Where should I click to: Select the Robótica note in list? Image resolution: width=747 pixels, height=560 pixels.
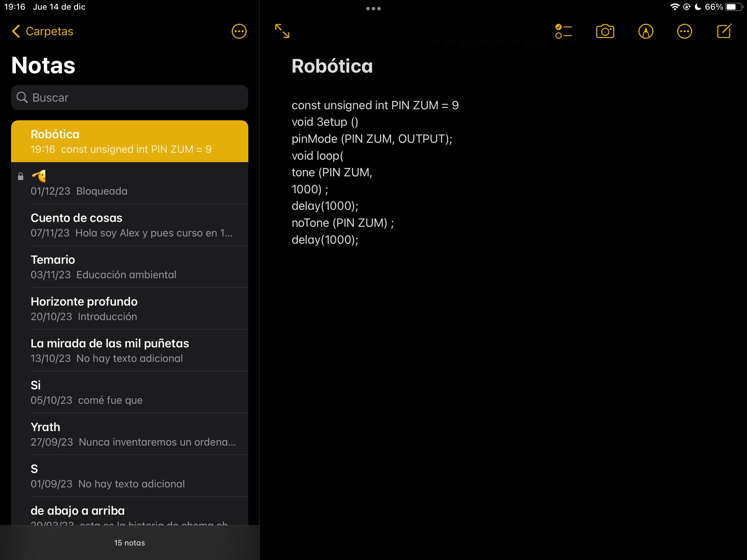pos(130,141)
